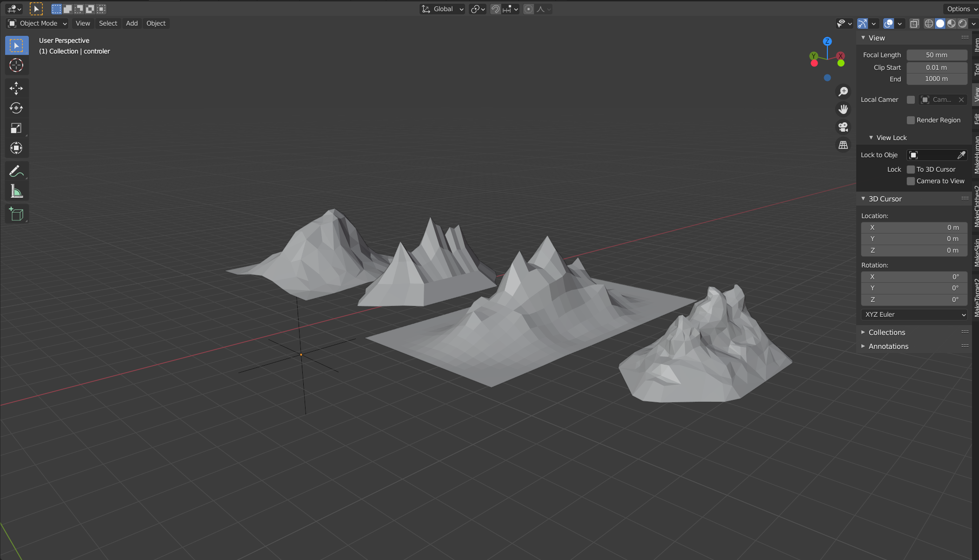Check Lock To 3D Cursor
The width and height of the screenshot is (979, 560).
tap(911, 169)
